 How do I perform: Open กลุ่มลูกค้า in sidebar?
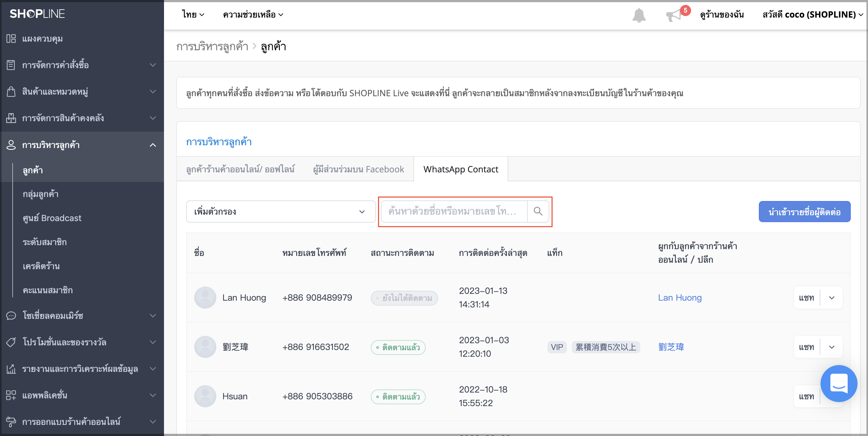40,194
